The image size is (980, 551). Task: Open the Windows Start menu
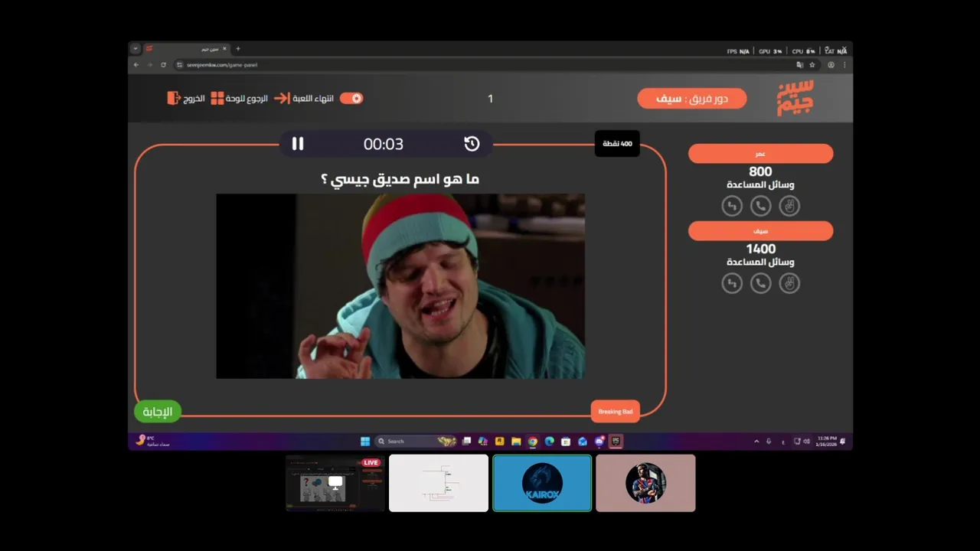pyautogui.click(x=365, y=442)
